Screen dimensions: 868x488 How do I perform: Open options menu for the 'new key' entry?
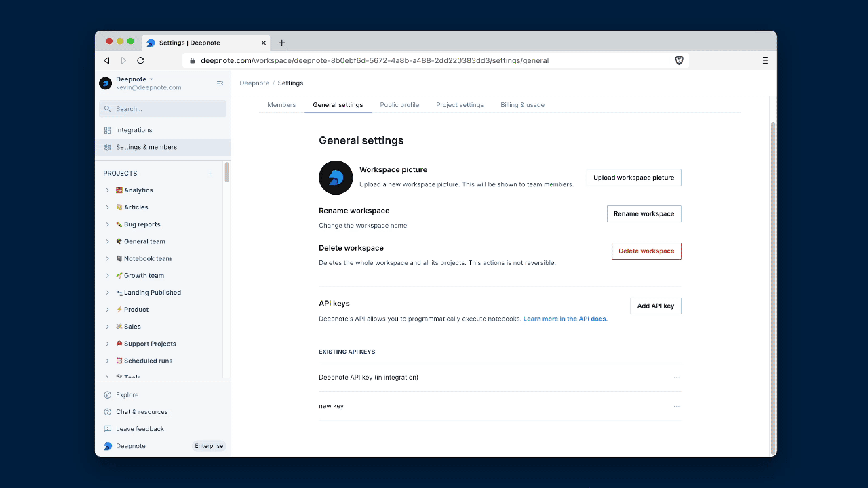coord(676,407)
